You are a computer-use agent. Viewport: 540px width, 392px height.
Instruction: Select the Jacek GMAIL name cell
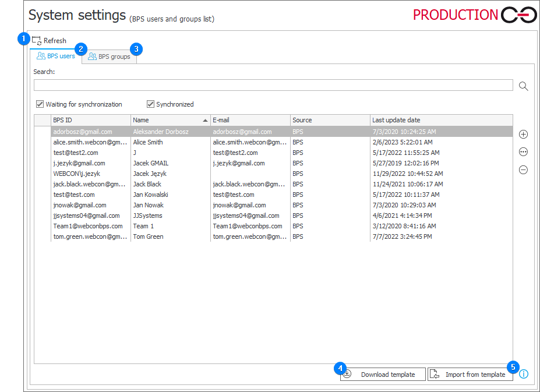(x=150, y=163)
